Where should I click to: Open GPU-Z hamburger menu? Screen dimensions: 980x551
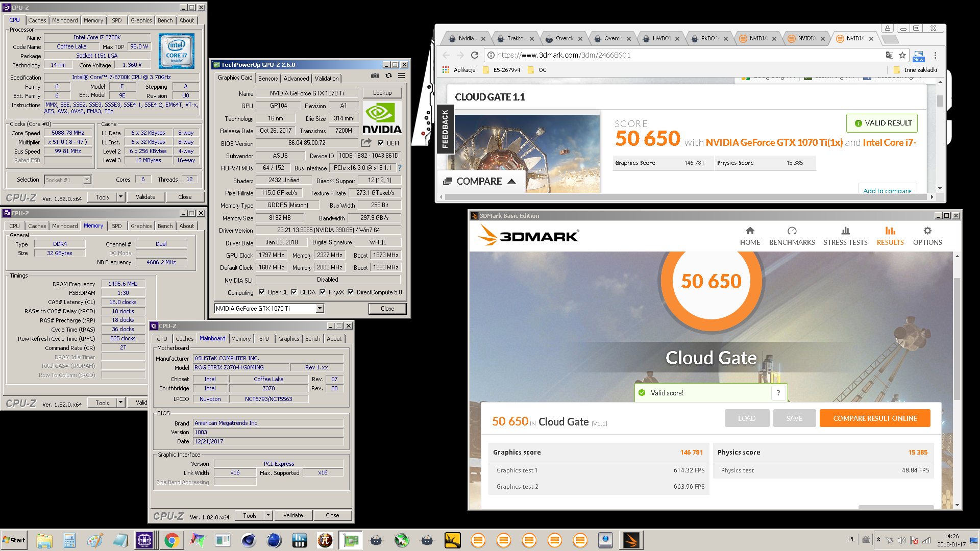click(402, 76)
